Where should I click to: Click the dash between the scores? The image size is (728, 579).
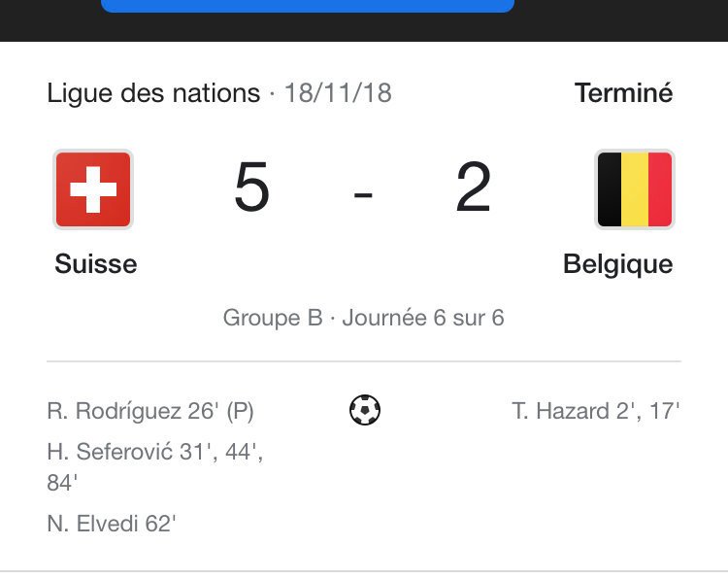pyautogui.click(x=363, y=194)
